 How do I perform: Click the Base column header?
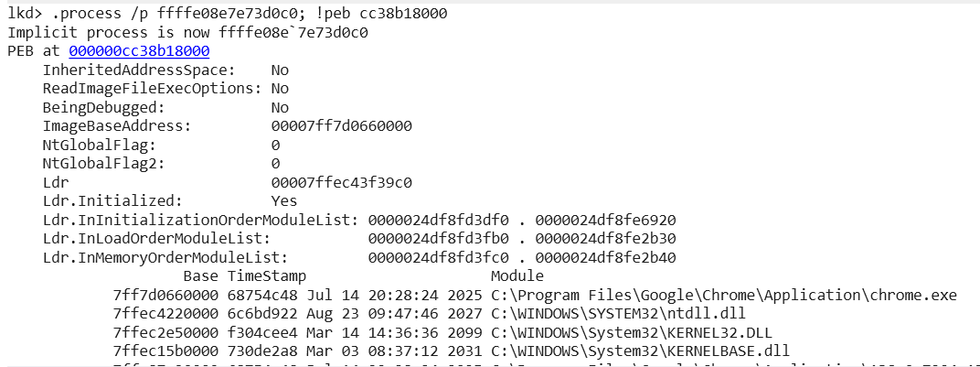[x=200, y=276]
